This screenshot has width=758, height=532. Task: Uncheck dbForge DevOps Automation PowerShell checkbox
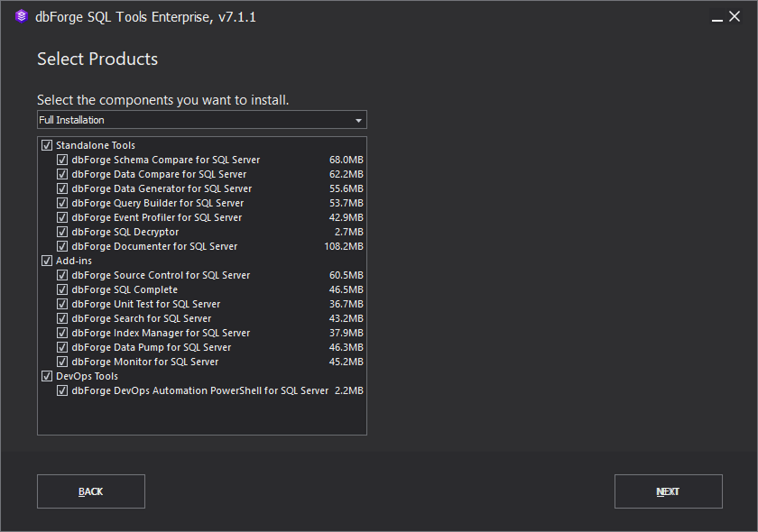click(x=62, y=391)
